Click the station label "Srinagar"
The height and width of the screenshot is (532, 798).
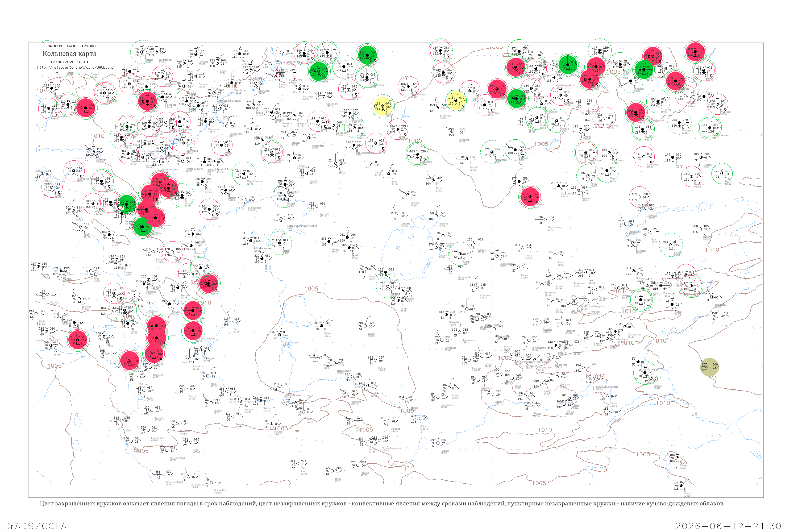point(684,465)
